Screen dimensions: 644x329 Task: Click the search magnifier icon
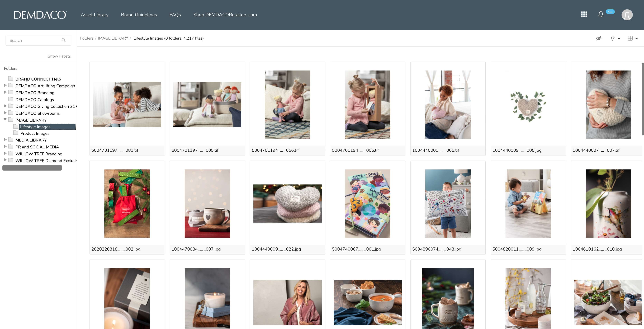pos(64,40)
